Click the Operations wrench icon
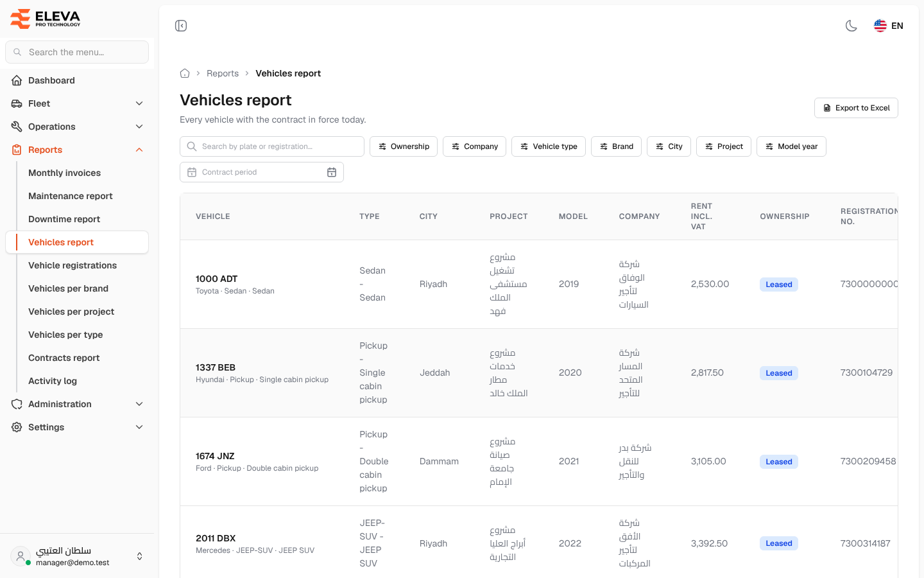The width and height of the screenshot is (924, 578). (x=17, y=127)
